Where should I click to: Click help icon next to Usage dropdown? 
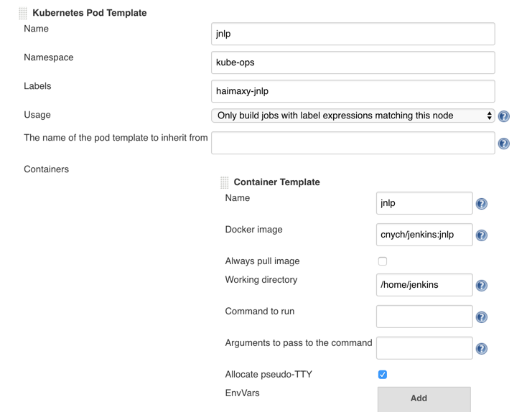(504, 116)
